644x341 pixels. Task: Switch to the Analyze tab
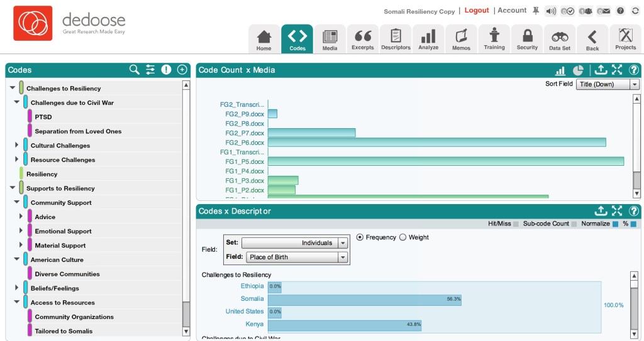(x=428, y=39)
